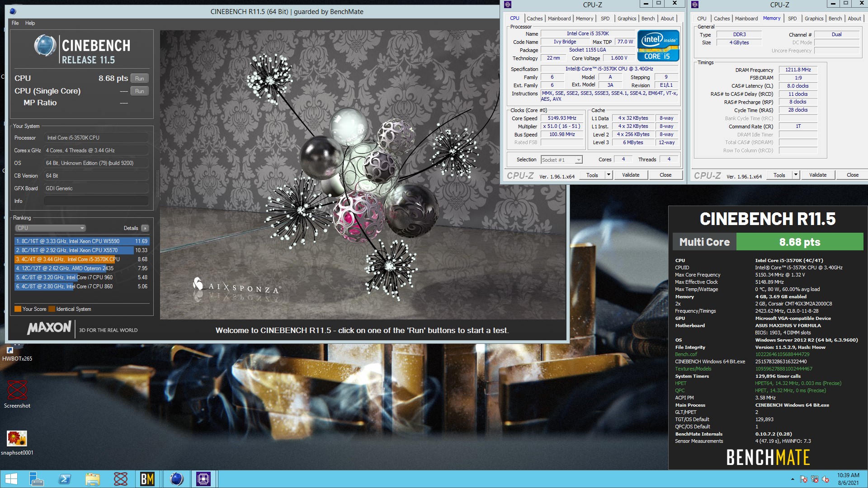
Task: Click Tools button in first CPU-Z window
Action: [592, 175]
